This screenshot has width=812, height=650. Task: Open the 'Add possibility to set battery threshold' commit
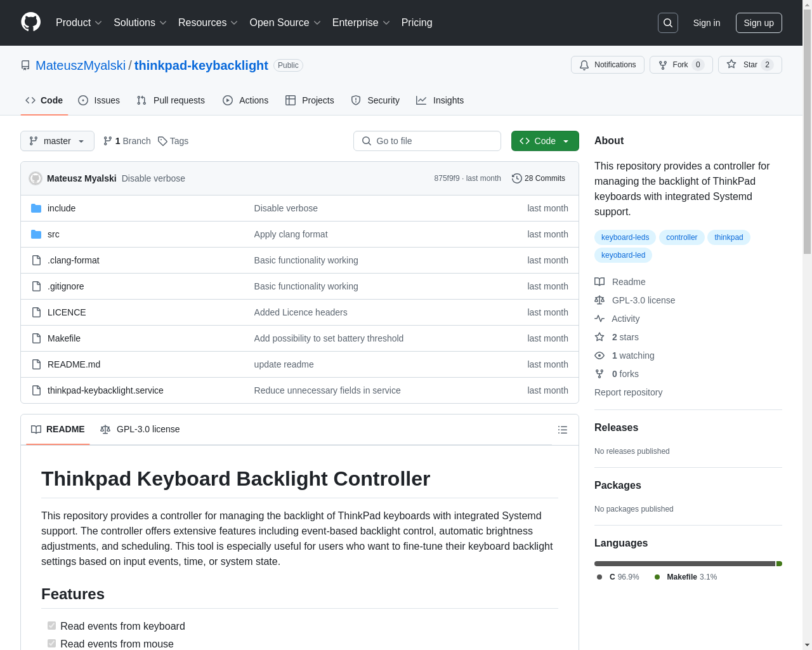point(329,338)
